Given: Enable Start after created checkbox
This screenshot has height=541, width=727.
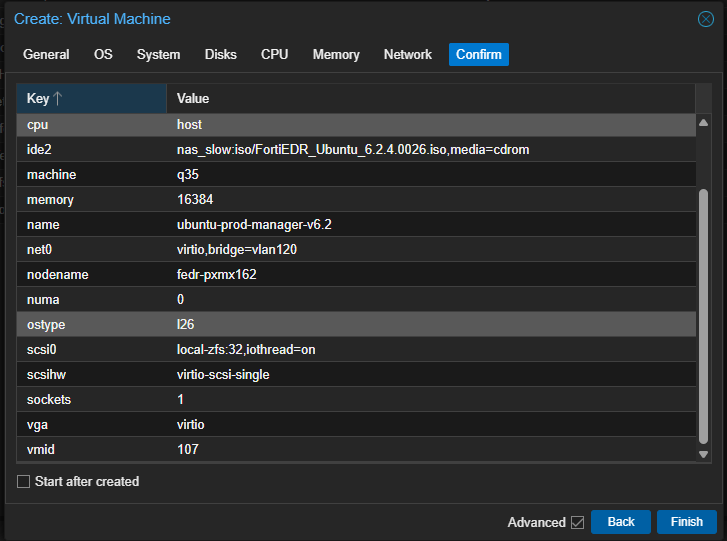Looking at the screenshot, I should point(24,482).
